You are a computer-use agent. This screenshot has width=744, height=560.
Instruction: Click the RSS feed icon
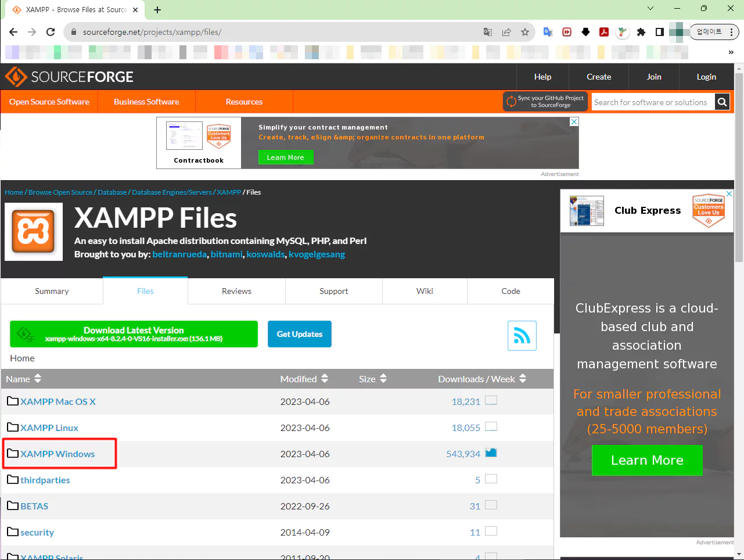point(522,336)
